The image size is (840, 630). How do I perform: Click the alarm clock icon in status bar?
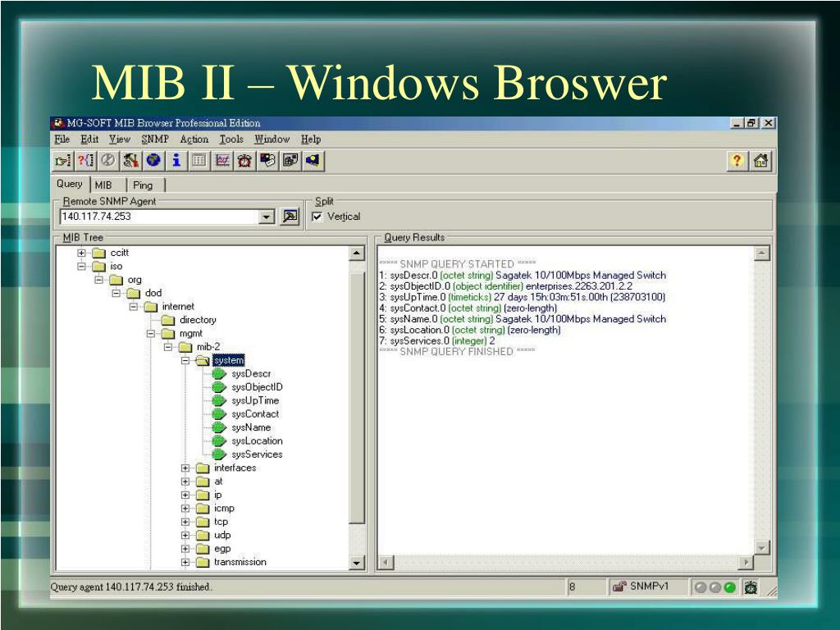751,587
